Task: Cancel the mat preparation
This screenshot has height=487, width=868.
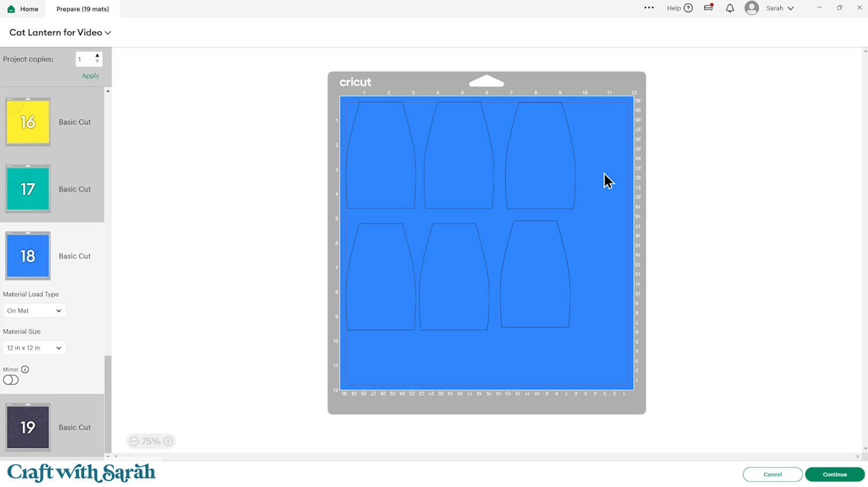Action: point(773,474)
